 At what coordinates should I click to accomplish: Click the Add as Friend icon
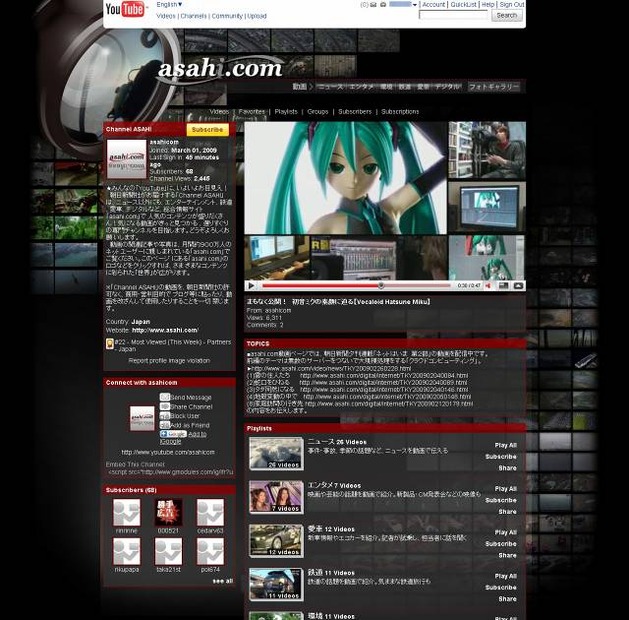(164, 425)
